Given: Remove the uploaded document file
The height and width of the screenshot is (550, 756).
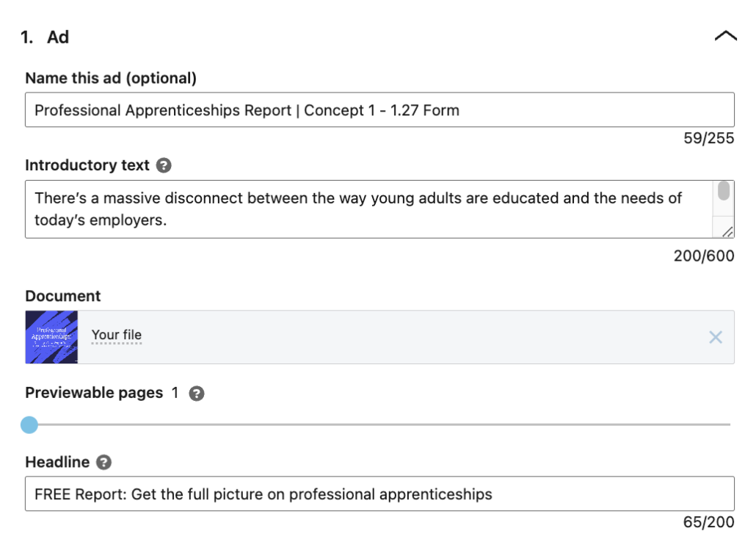Looking at the screenshot, I should click(x=716, y=338).
